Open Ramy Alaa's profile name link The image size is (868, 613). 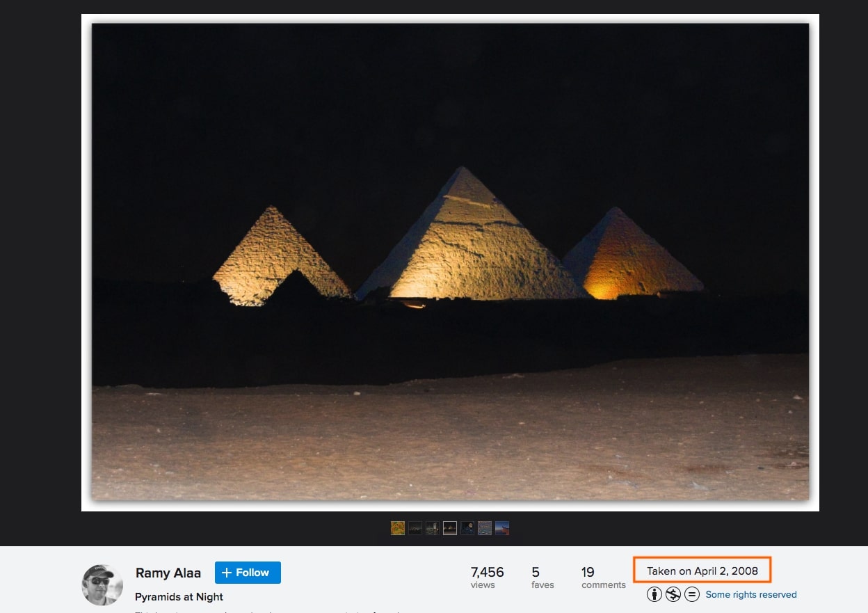click(x=168, y=573)
